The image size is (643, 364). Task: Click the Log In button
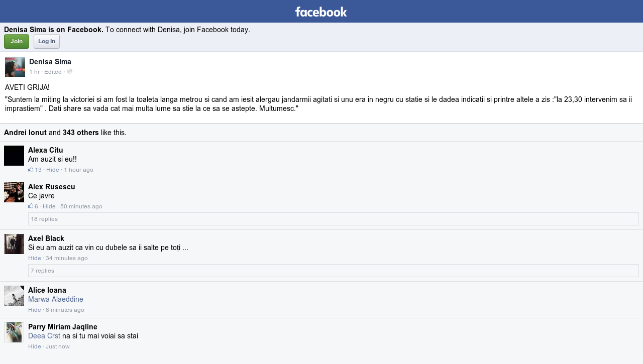click(47, 41)
